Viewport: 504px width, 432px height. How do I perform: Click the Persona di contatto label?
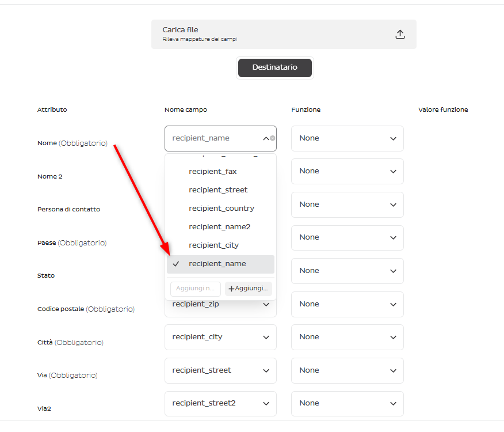(69, 209)
